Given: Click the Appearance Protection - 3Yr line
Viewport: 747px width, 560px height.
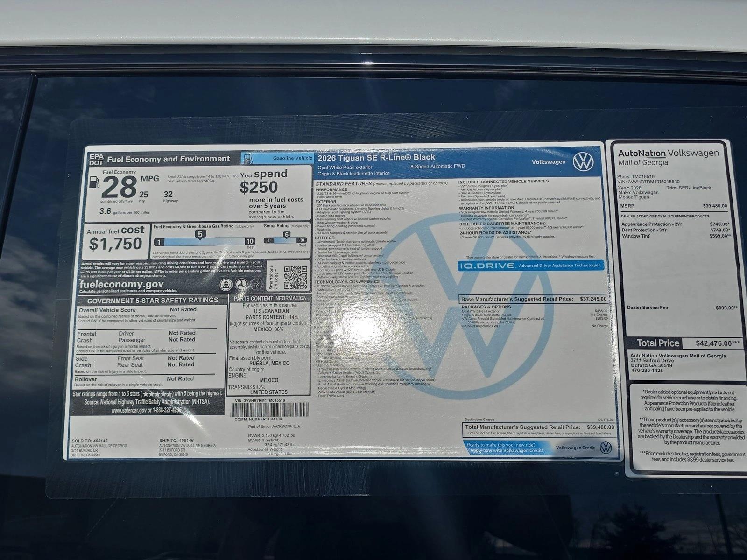Looking at the screenshot, I should pos(675,224).
